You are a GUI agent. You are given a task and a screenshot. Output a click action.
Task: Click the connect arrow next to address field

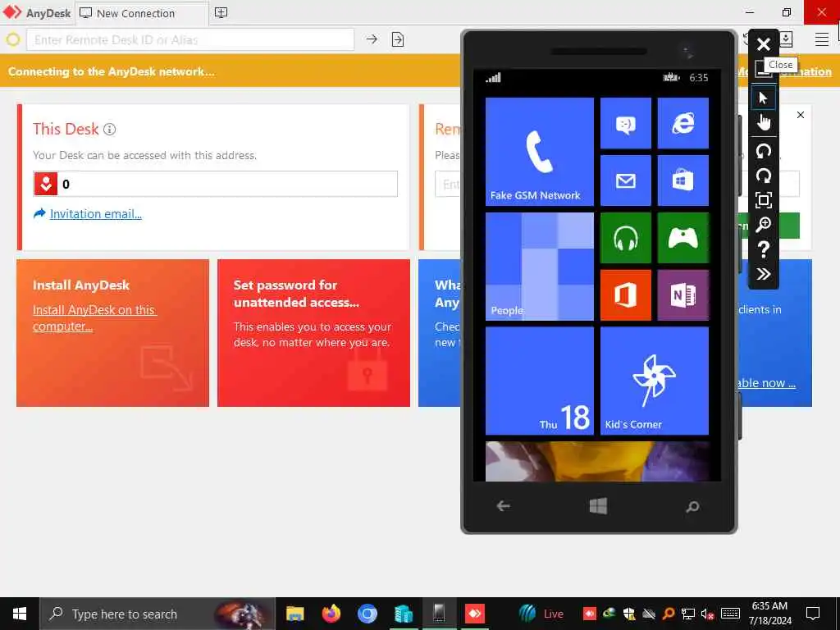372,39
